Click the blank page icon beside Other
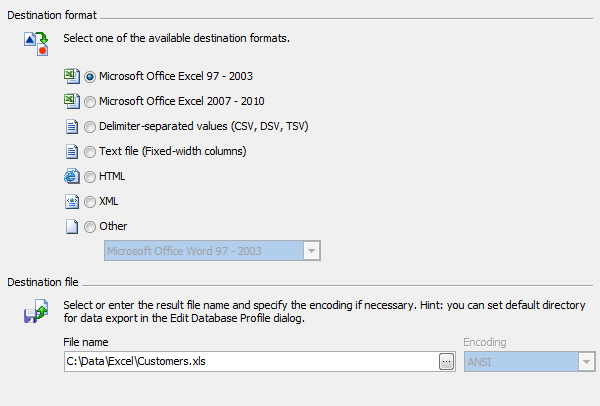This screenshot has width=600, height=406. [x=72, y=227]
